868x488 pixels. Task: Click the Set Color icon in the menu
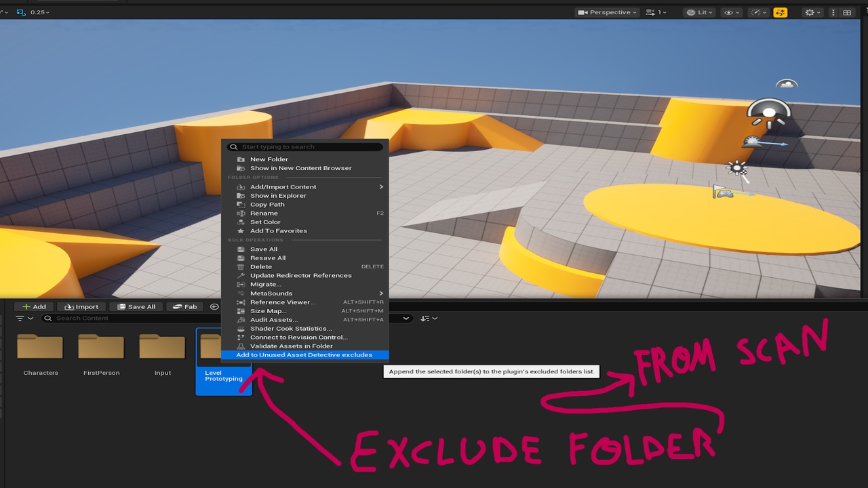point(241,222)
